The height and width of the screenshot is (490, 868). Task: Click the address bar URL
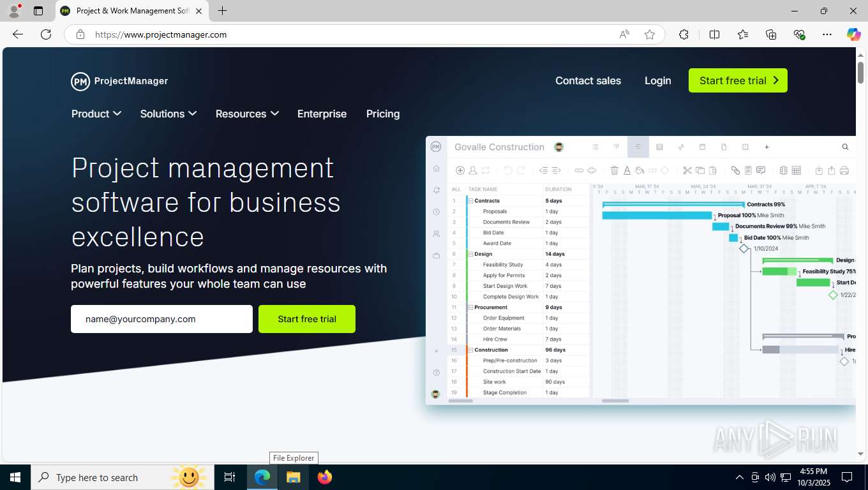(161, 34)
